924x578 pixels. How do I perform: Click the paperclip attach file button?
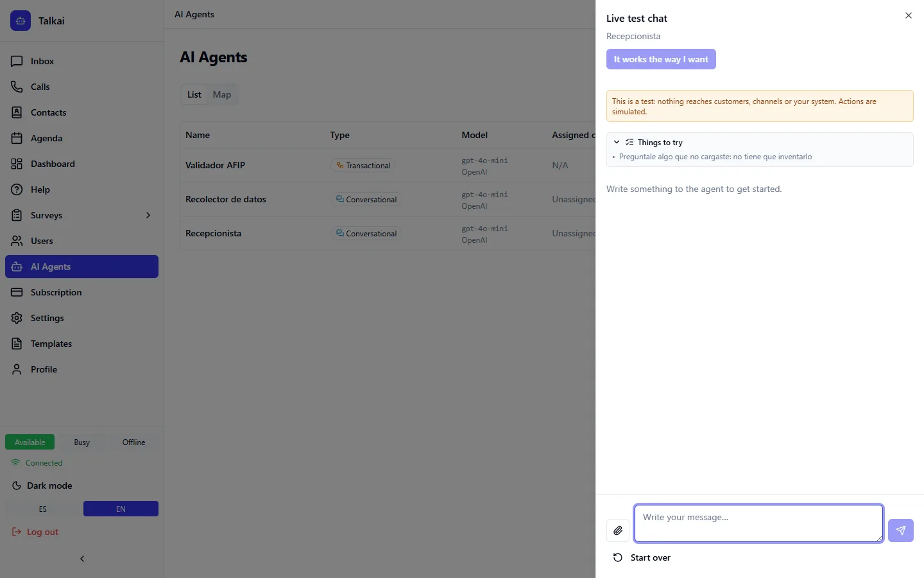coord(618,530)
